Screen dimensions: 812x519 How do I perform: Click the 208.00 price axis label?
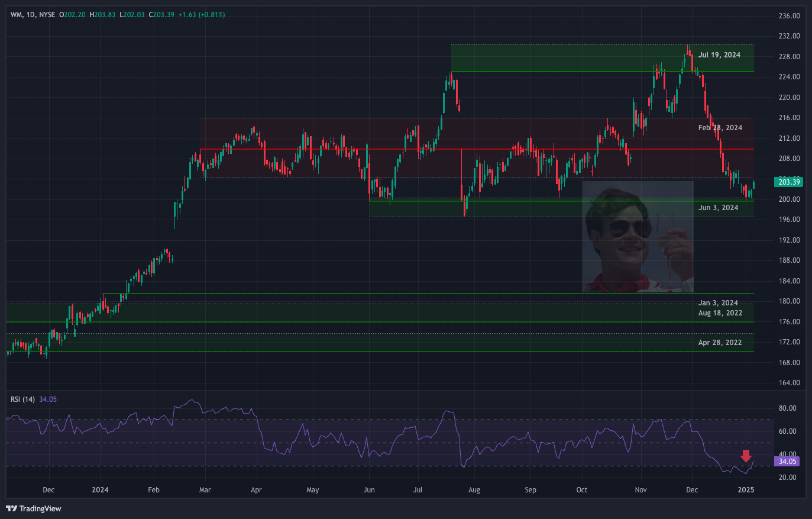point(789,159)
